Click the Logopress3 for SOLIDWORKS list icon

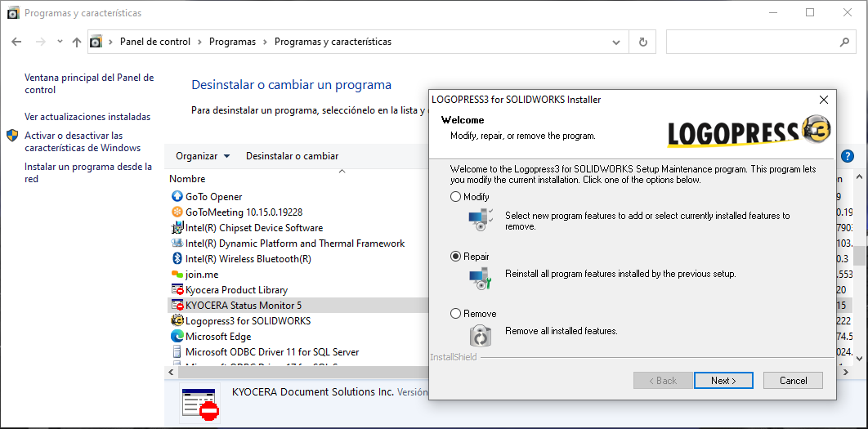click(x=177, y=320)
